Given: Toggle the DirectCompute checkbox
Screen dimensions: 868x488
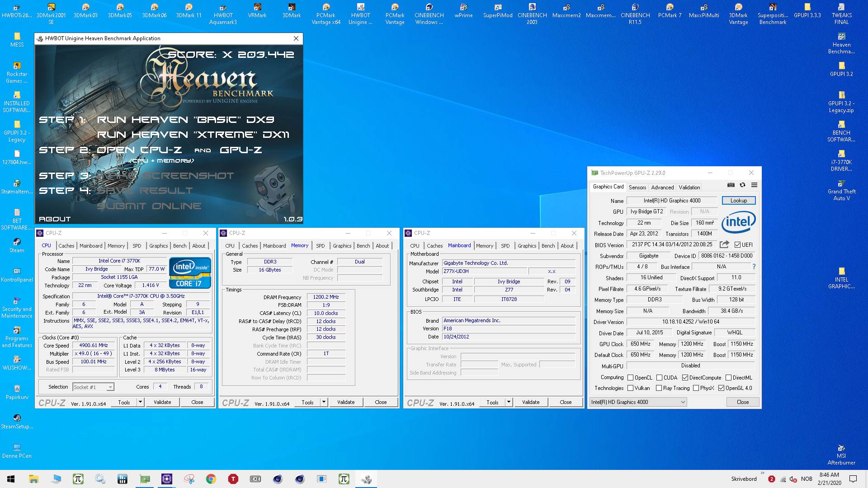Looking at the screenshot, I should pyautogui.click(x=685, y=378).
